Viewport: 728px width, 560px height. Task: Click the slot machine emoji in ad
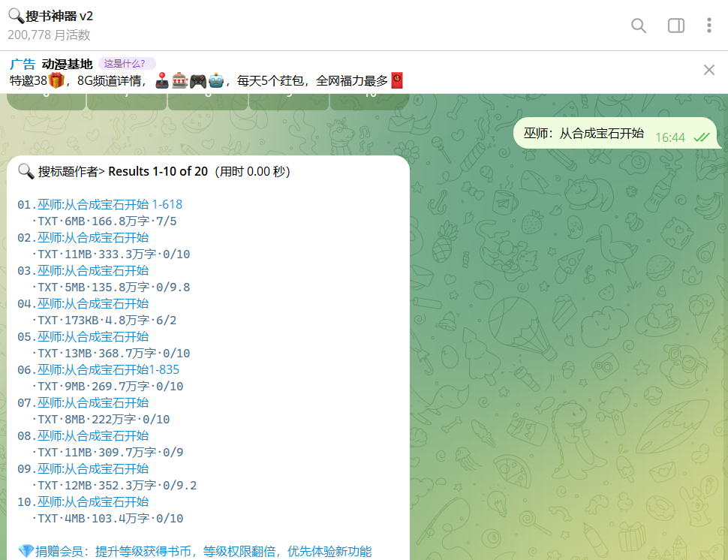coord(179,81)
